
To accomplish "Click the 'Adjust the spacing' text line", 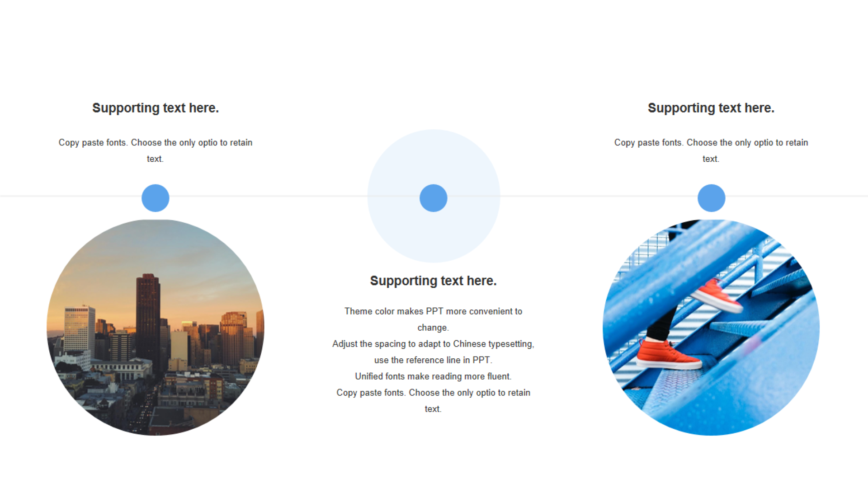I will [434, 344].
